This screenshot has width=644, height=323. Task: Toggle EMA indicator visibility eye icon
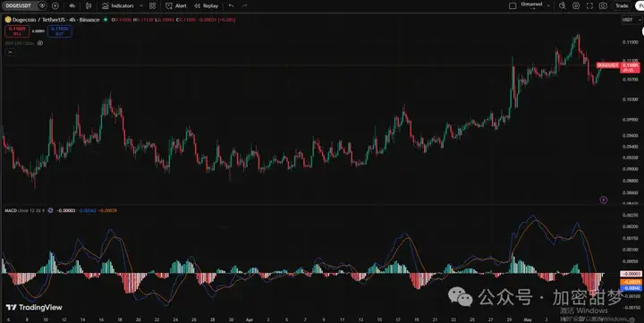point(40,43)
